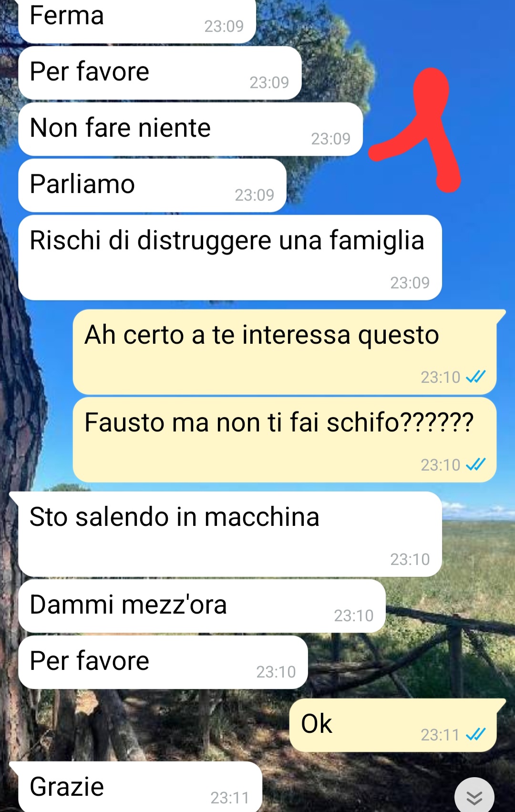Select the 'Sto salendo in macchina' message
This screenshot has height=812, width=515.
pos(226,534)
